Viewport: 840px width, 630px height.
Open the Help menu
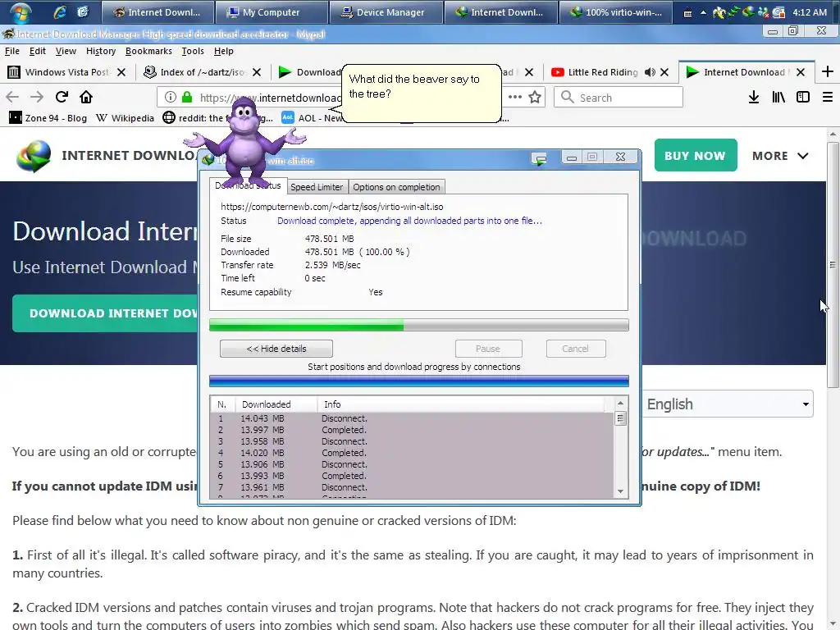click(x=223, y=51)
